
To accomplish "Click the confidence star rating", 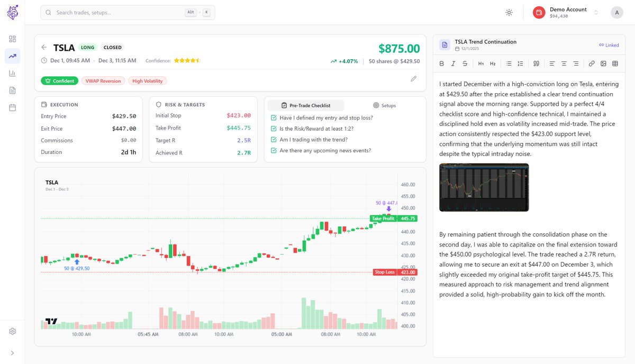I will coord(187,60).
